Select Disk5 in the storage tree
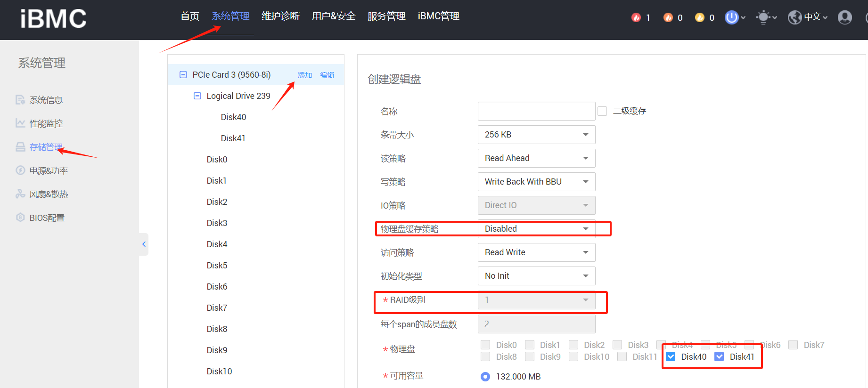 pyautogui.click(x=217, y=266)
